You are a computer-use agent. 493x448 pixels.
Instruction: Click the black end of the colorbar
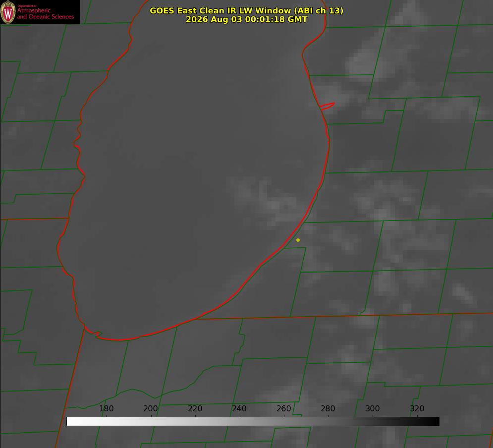click(435, 421)
